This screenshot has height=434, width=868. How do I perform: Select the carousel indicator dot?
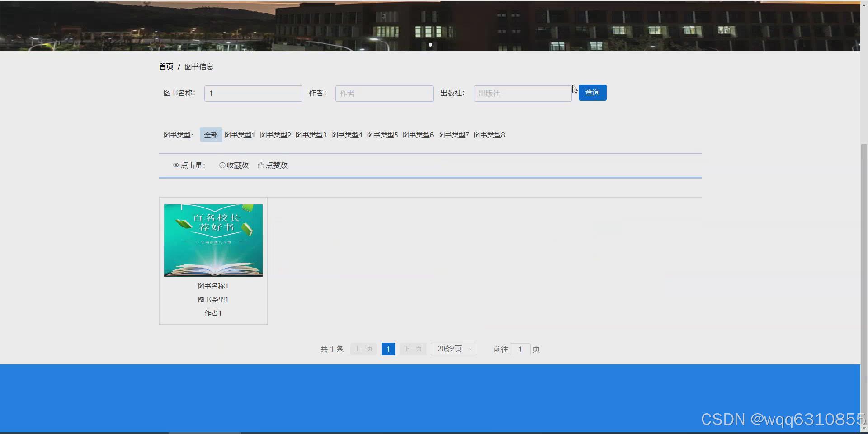coord(430,44)
